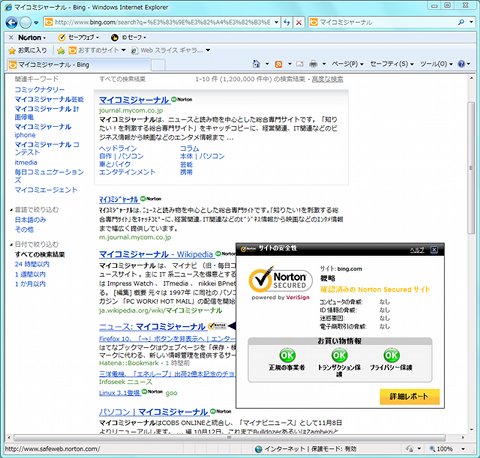Filter results to 24 時間以内
Viewport: 480px width, 458px height.
tap(32, 264)
